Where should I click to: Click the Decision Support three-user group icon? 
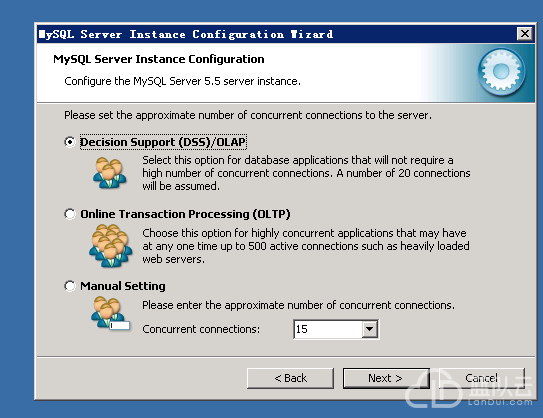(x=109, y=173)
